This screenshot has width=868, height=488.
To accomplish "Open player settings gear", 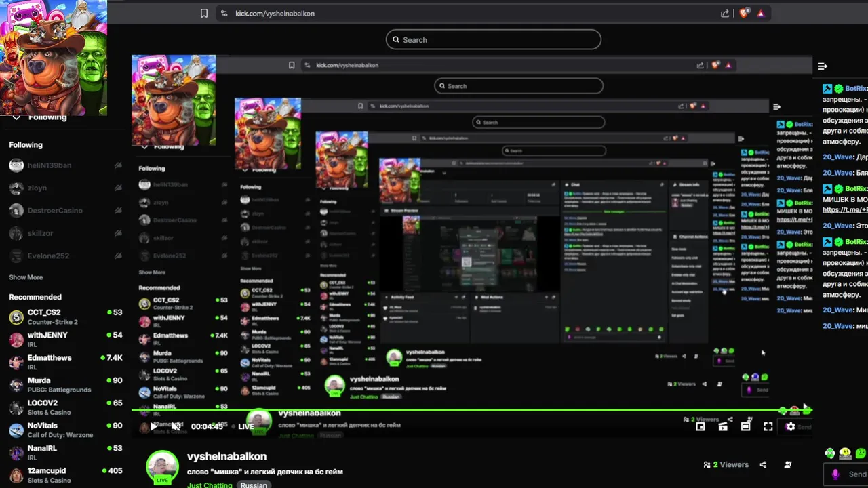I will tap(790, 426).
